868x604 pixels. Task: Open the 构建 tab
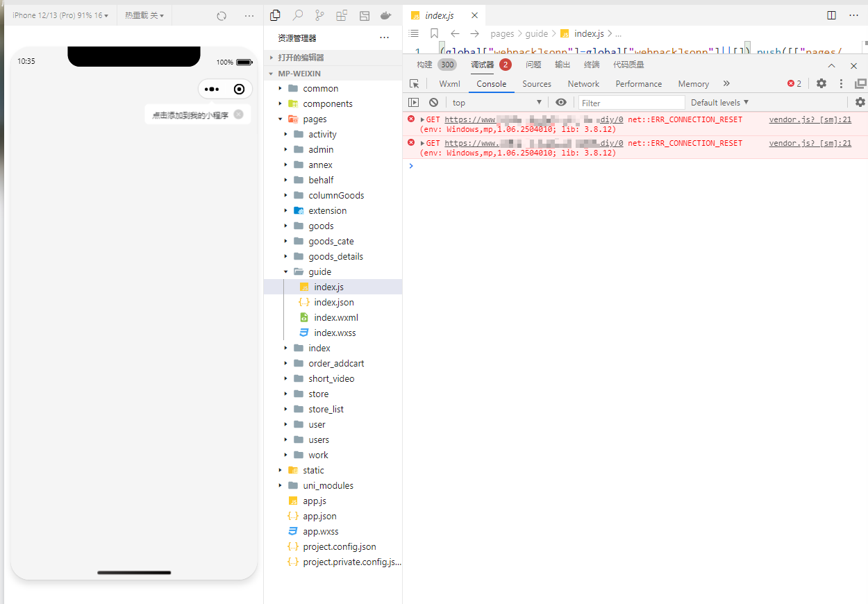[424, 65]
